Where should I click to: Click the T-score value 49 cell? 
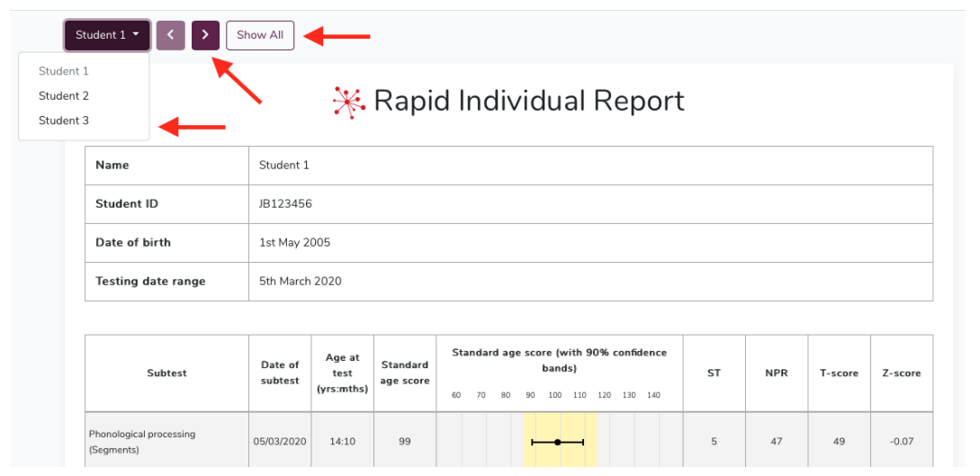[x=840, y=441]
